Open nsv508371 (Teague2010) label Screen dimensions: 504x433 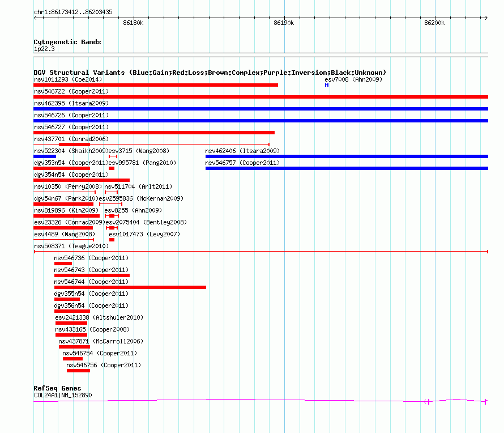pos(71,246)
